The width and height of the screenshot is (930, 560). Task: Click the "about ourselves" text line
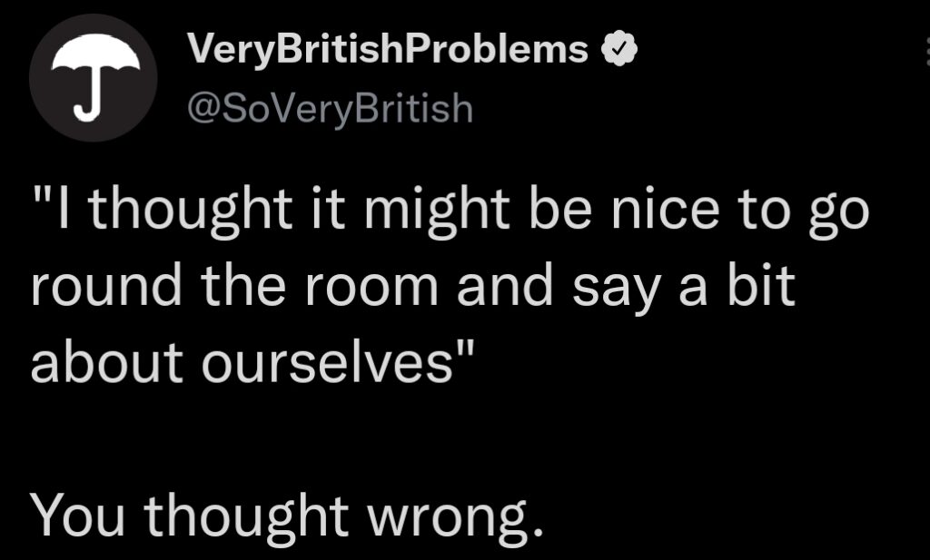253,361
